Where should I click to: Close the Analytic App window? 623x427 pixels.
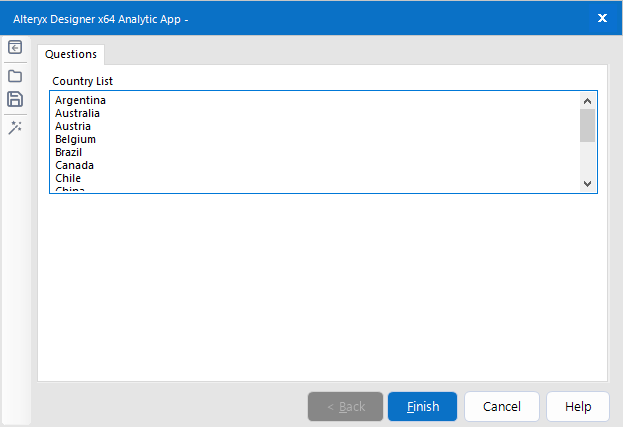(602, 17)
